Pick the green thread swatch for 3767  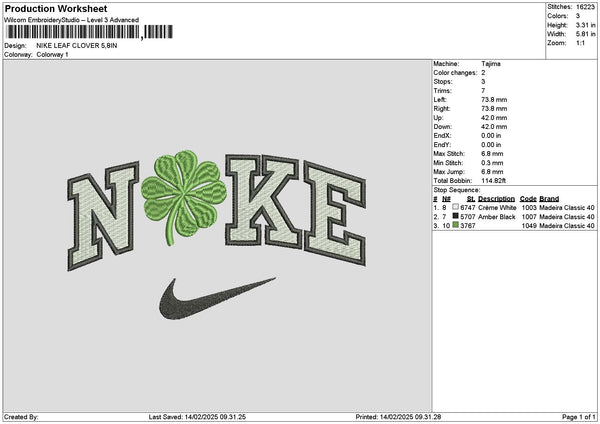(455, 225)
